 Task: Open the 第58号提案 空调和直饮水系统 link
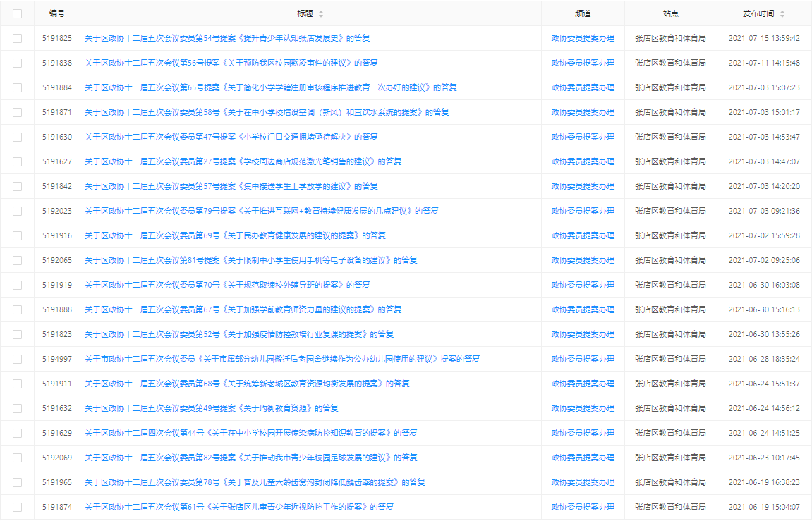point(267,112)
